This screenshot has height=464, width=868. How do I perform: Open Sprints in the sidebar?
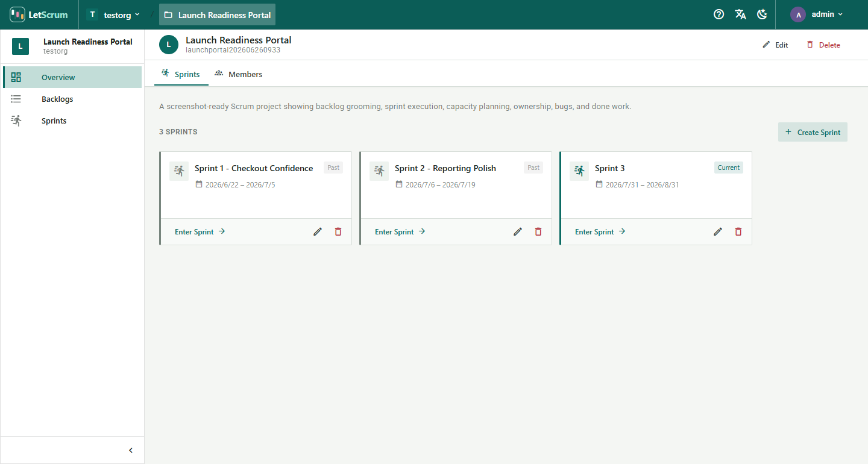coord(72,121)
